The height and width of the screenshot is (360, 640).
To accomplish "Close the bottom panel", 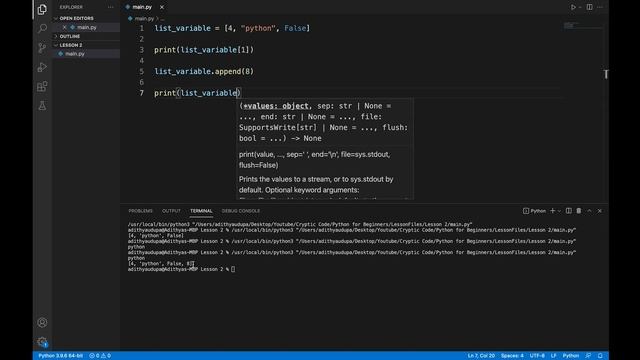I will coord(600,211).
